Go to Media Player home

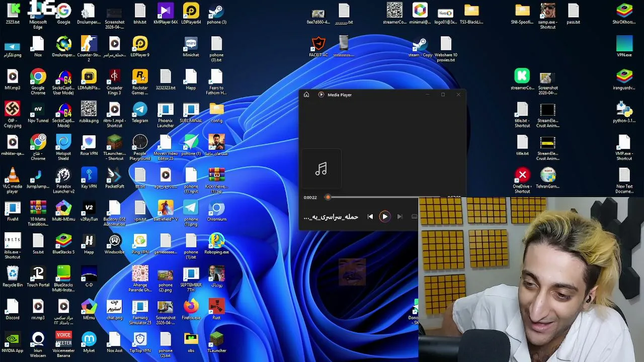click(306, 95)
